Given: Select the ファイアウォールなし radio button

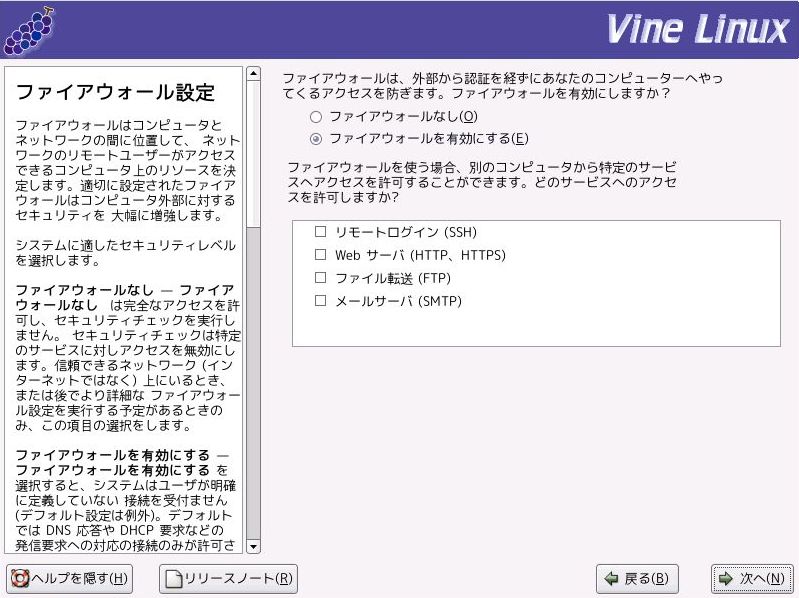Looking at the screenshot, I should click(x=316, y=117).
